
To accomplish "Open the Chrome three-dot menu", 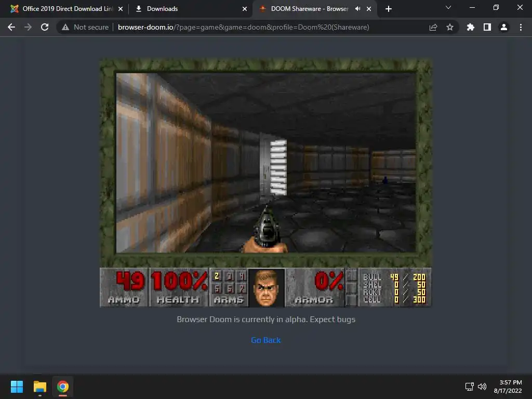I will click(x=521, y=27).
